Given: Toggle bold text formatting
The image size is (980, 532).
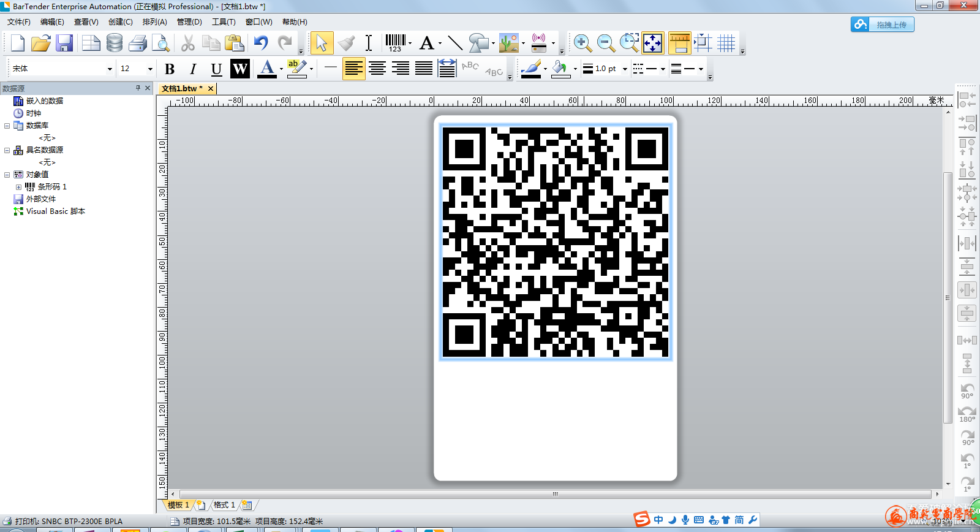Looking at the screenshot, I should [x=170, y=69].
